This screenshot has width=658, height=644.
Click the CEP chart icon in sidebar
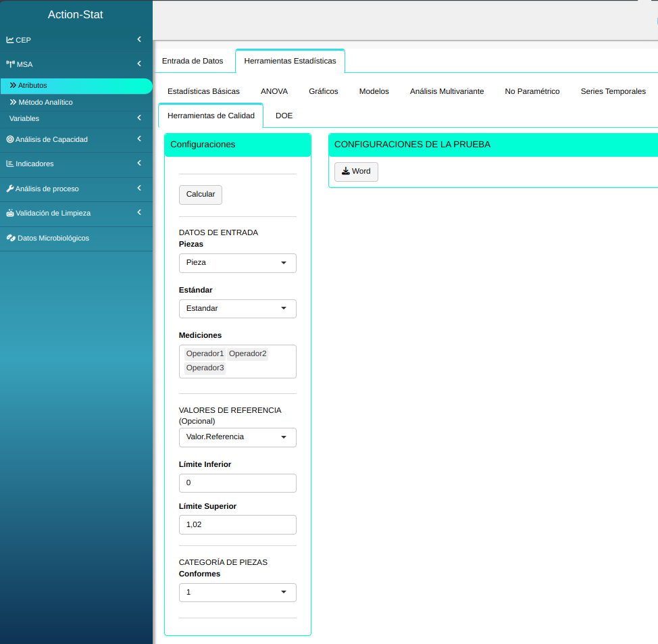(10, 40)
